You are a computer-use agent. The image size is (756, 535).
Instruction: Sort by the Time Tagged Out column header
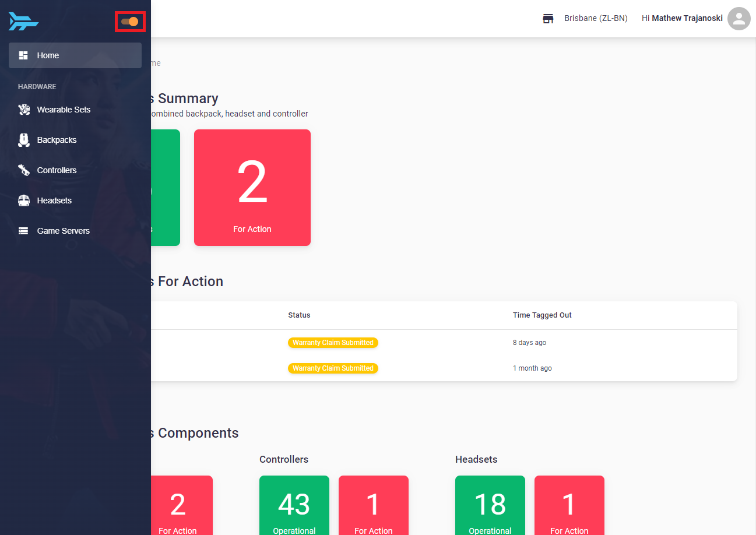point(542,315)
